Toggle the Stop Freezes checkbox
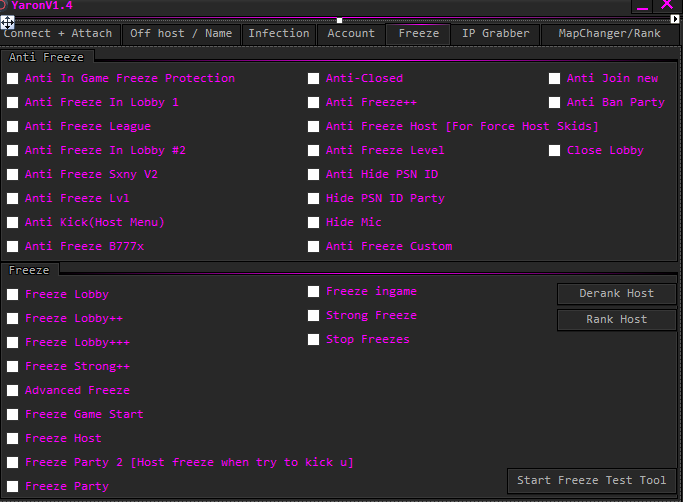 point(314,340)
